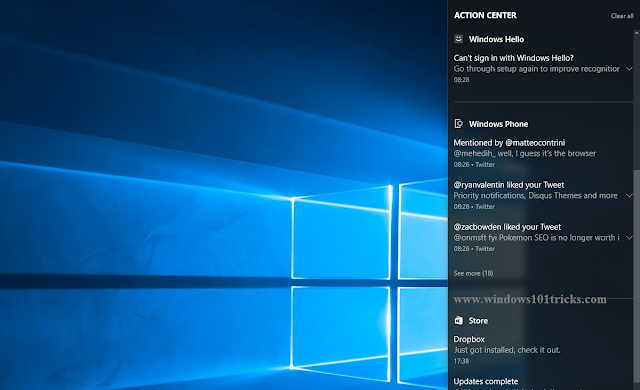Click the 'Go through setup again' message text
This screenshot has height=390, width=640.
point(536,69)
